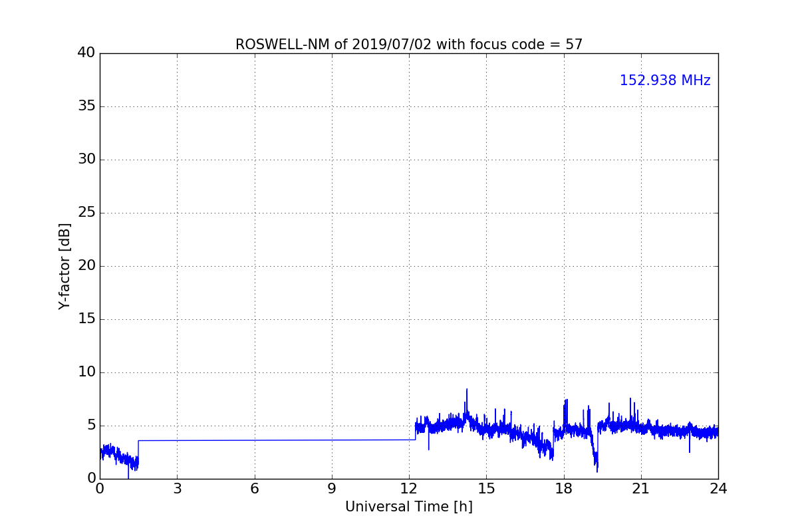Click the Universal Time [h] axis label
Screen dimensions: 798x532
point(409,507)
